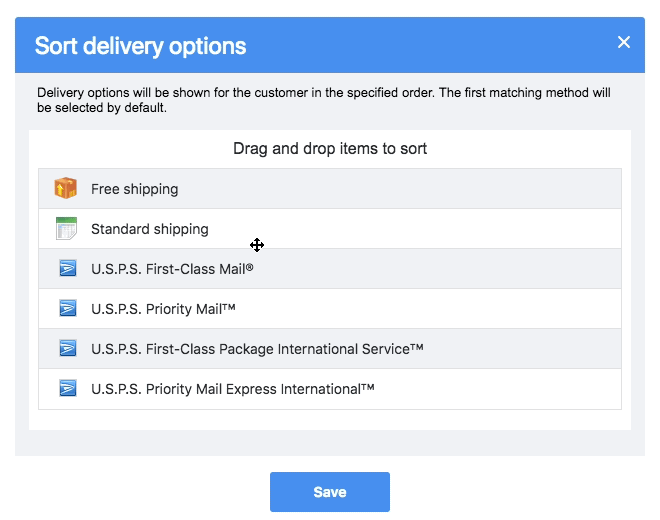Select the First-Class Package International Service label
660x520 pixels.
(257, 349)
